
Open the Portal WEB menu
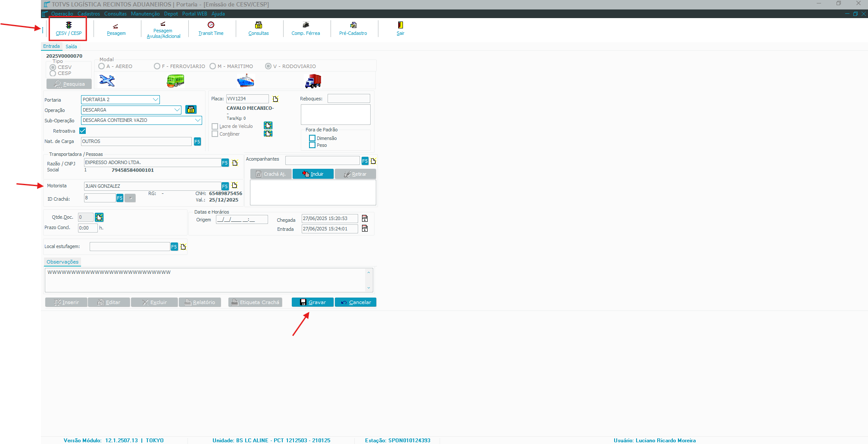point(194,14)
